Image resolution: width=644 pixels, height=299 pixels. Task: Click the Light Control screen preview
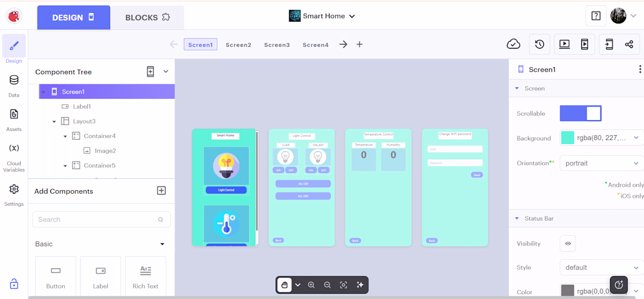(302, 188)
